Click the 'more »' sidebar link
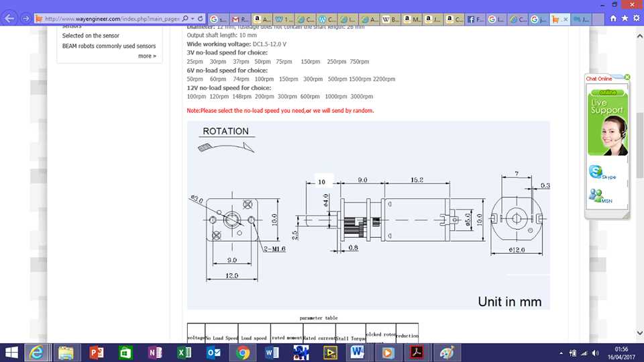Image resolution: width=644 pixels, height=362 pixels. pyautogui.click(x=147, y=56)
